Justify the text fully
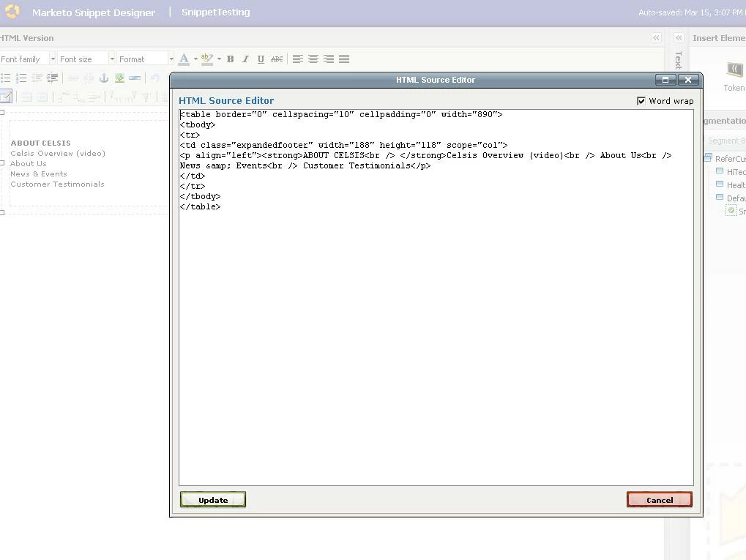 (x=344, y=59)
